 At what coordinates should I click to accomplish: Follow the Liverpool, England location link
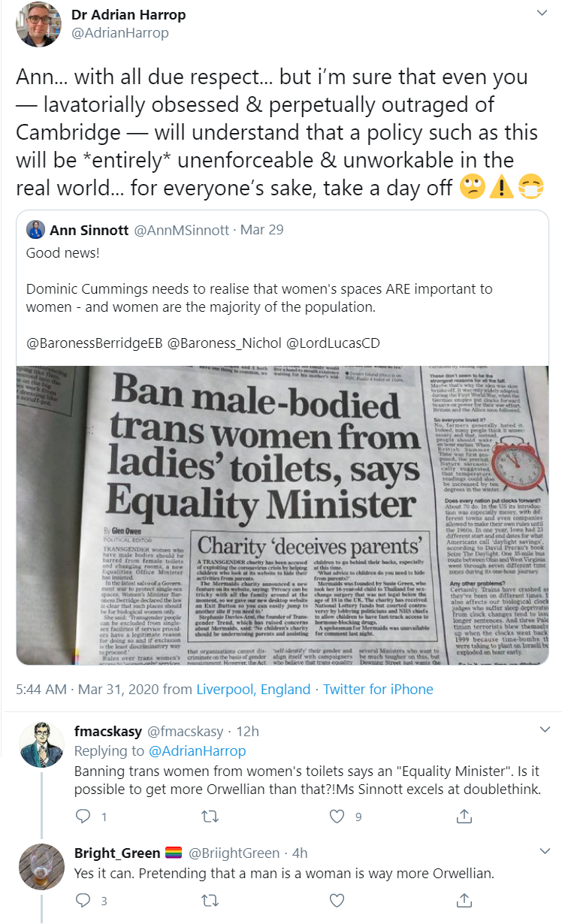(x=253, y=689)
